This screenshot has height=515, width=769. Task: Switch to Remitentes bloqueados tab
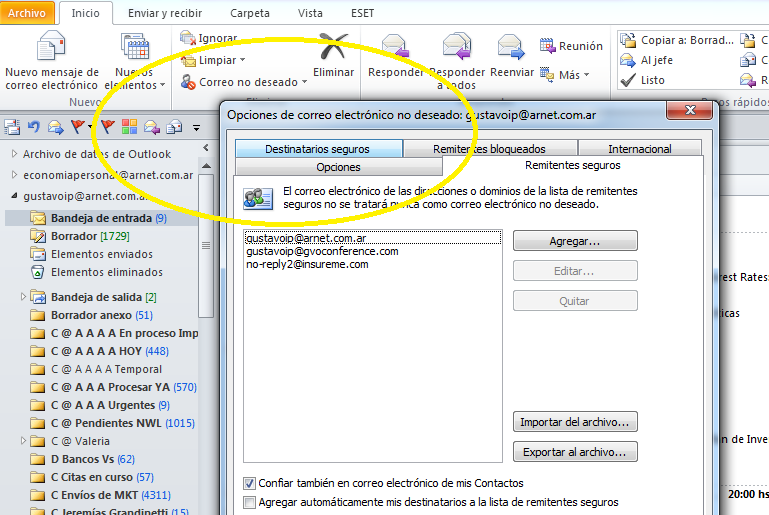pyautogui.click(x=489, y=149)
